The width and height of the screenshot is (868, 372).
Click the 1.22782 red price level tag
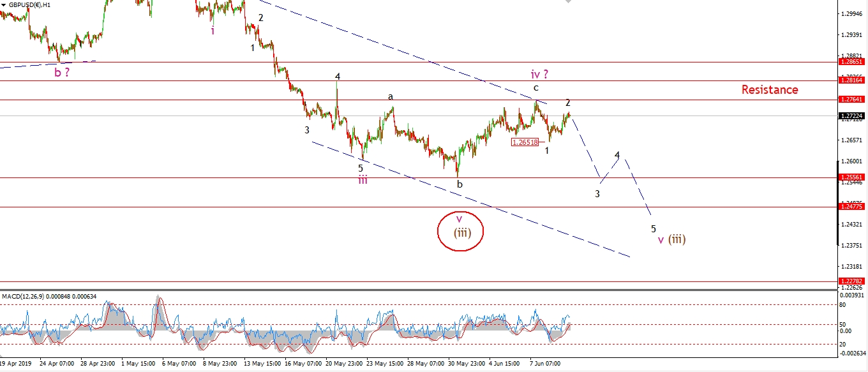pos(852,281)
